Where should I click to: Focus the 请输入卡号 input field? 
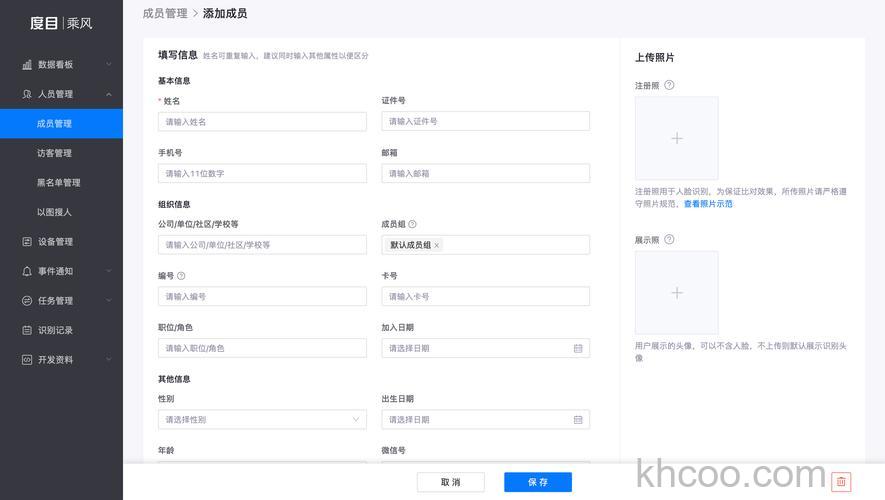pyautogui.click(x=485, y=296)
